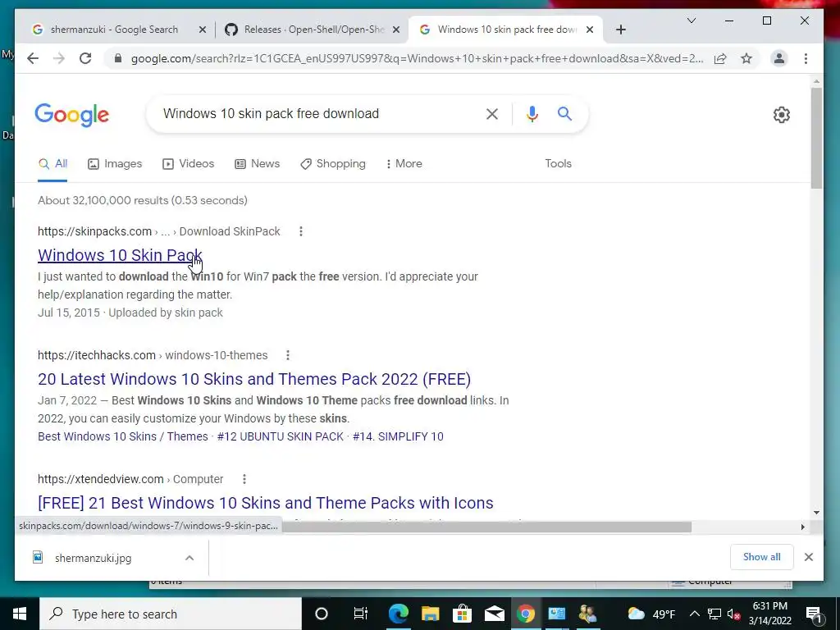Open File Explorer from taskbar
The width and height of the screenshot is (840, 630).
(x=430, y=614)
